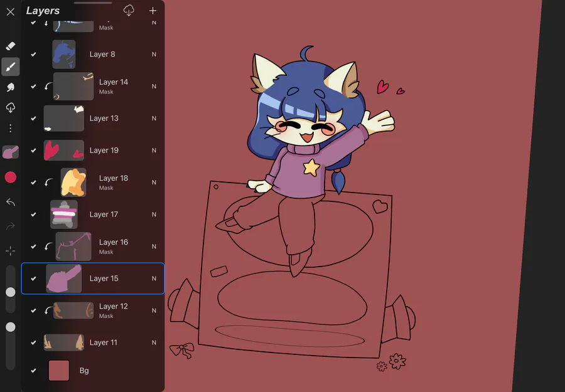Add a new layer with plus icon
This screenshot has width=565, height=392.
click(x=153, y=11)
